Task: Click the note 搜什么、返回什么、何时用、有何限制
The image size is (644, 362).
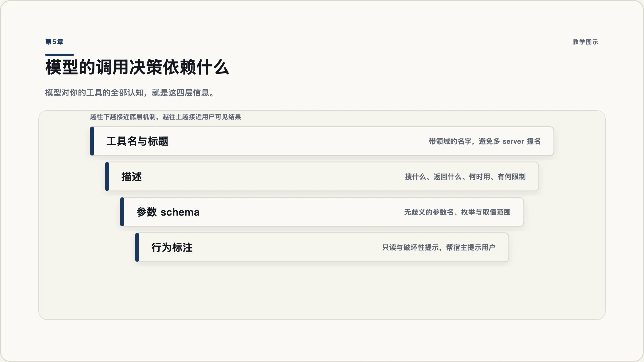Action: 465,177
